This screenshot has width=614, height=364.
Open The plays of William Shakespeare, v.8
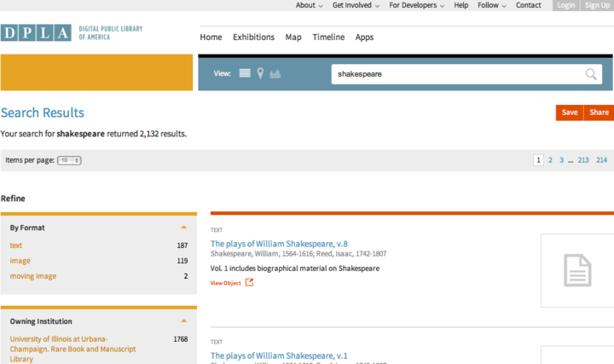tap(279, 244)
